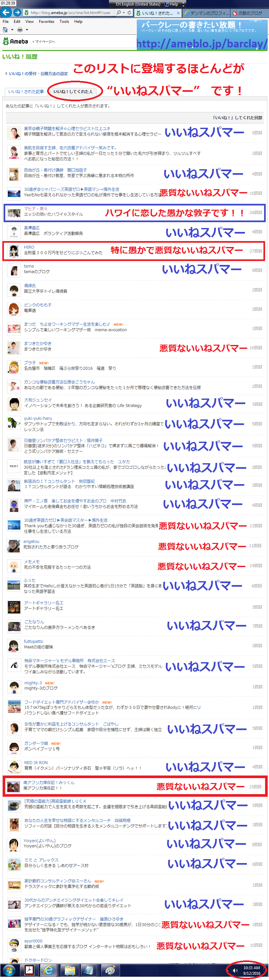Open the マイページへ link
Image resolution: width=269 pixels, height=980 pixels.
[45, 41]
